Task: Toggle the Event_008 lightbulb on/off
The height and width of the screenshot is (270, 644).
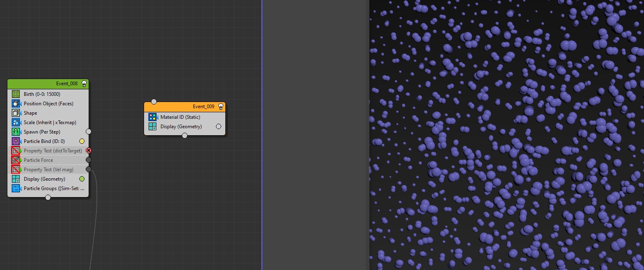Action: [x=84, y=84]
